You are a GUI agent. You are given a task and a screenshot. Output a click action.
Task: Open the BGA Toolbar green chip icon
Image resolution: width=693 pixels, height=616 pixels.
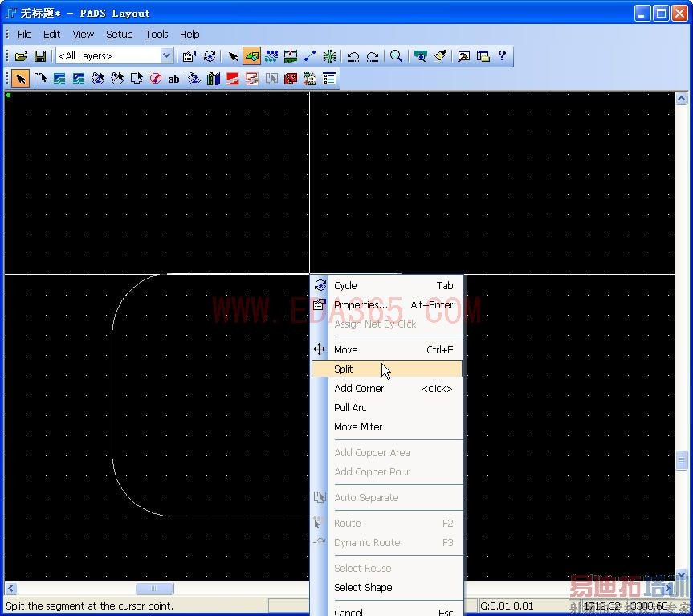pos(329,56)
